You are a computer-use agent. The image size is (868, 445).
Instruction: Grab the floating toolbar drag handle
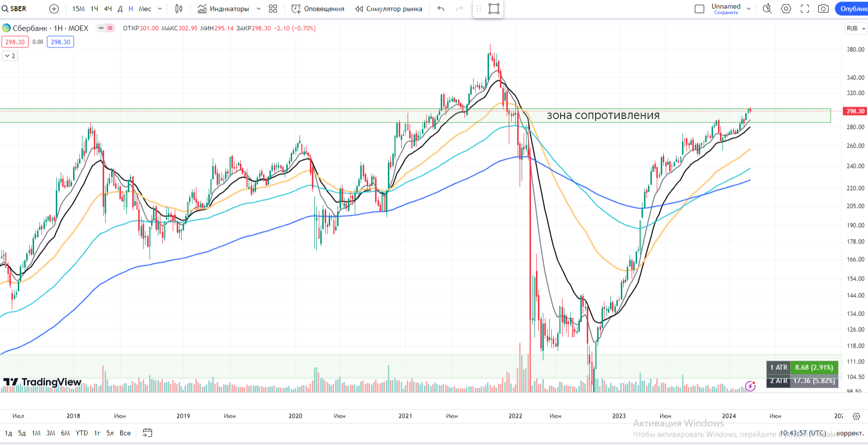(478, 9)
